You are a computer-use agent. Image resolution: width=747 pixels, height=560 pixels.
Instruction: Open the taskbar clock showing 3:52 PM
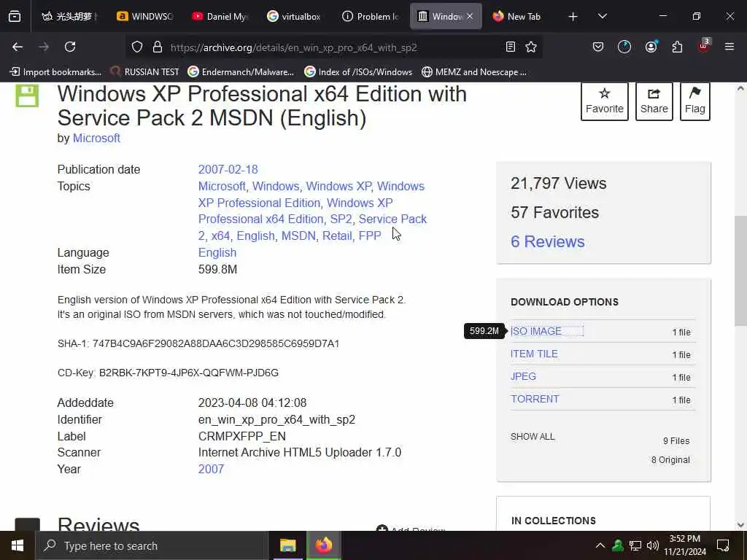point(685,545)
